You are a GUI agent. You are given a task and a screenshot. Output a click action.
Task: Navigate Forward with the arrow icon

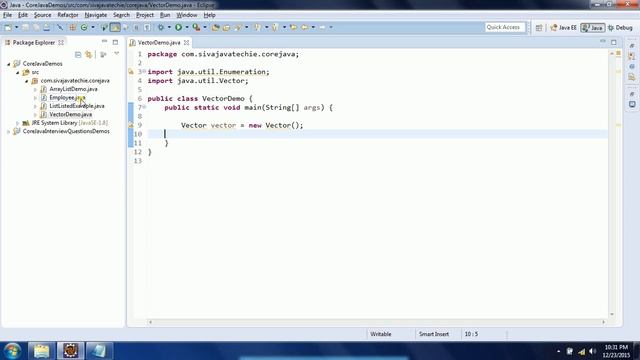click(322, 27)
